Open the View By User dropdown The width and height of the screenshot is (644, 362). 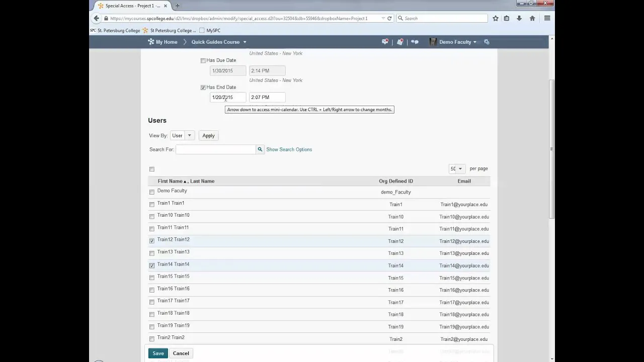point(182,135)
